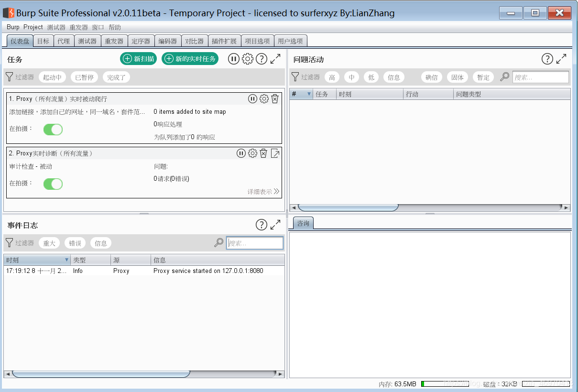Toggle the 完成了 task filter
This screenshot has height=392, width=578.
116,77
